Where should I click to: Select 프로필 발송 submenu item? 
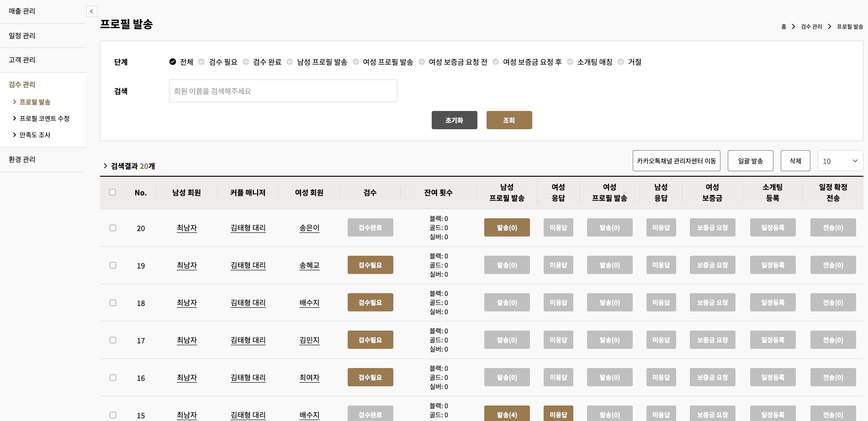click(35, 102)
